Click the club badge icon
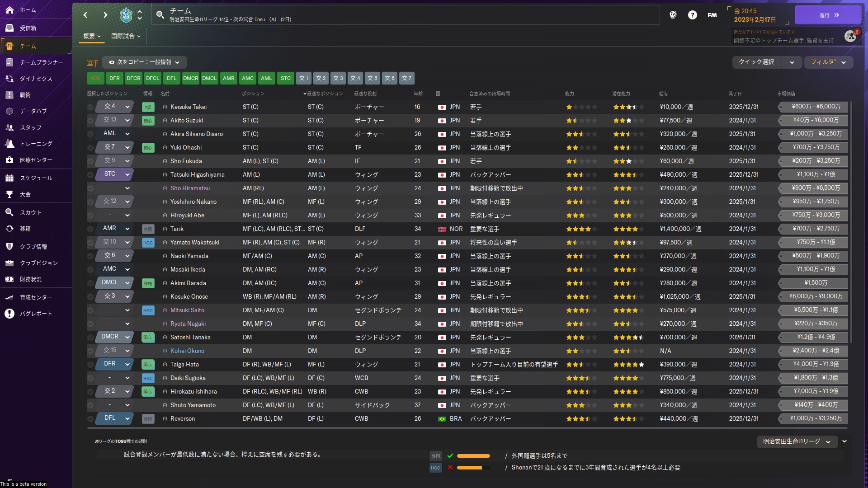Screen dimensions: 868x488 pyautogui.click(x=126, y=15)
